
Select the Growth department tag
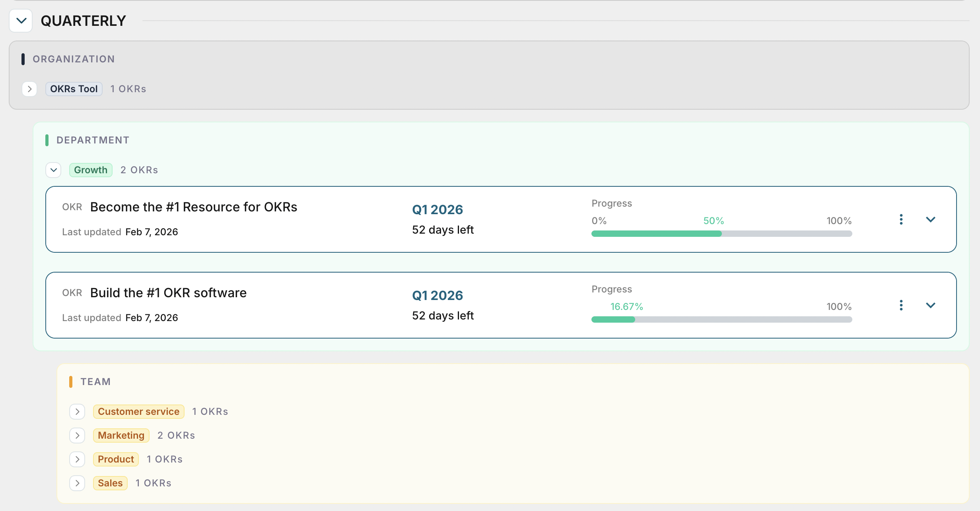pyautogui.click(x=90, y=170)
